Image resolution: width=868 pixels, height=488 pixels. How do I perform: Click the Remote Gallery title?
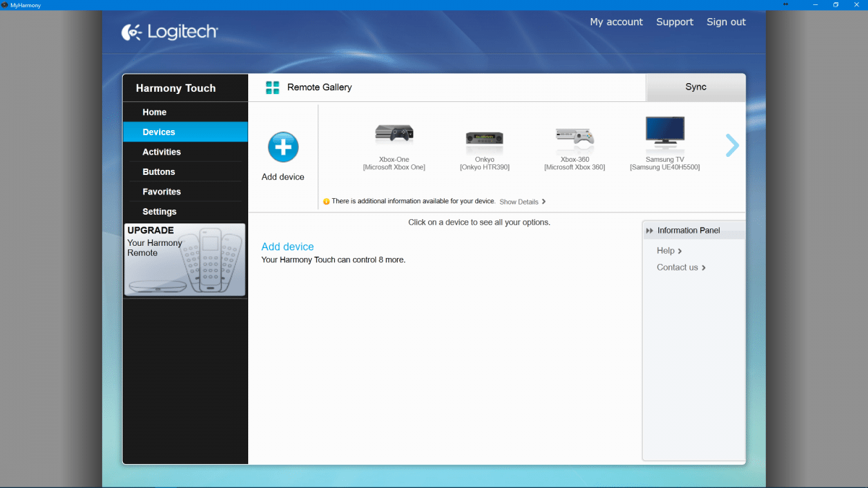click(x=320, y=87)
